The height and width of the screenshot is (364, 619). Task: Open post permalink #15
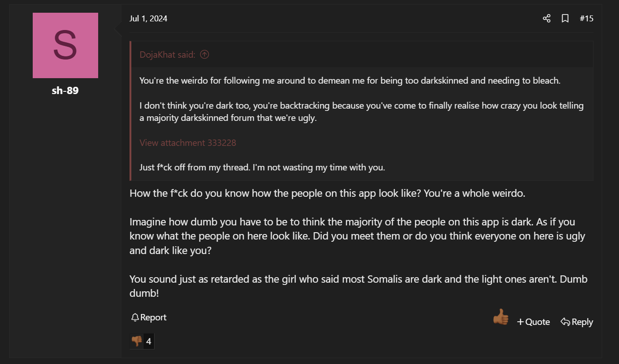point(586,19)
